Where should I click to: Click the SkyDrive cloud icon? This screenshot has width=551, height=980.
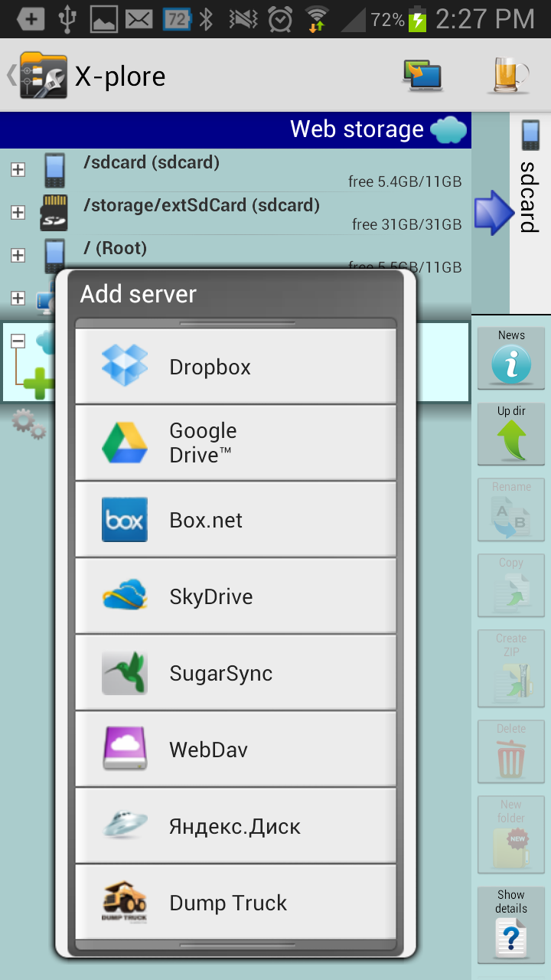(125, 596)
